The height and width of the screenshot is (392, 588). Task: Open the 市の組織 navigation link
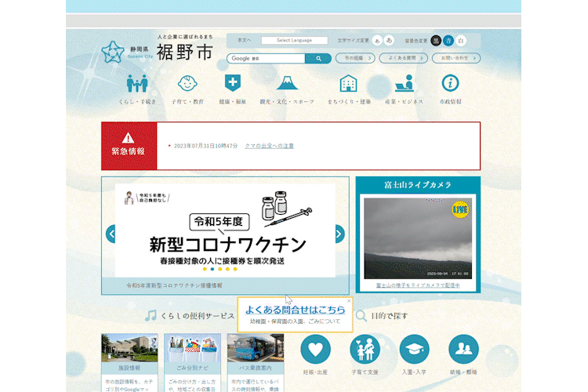tap(354, 58)
